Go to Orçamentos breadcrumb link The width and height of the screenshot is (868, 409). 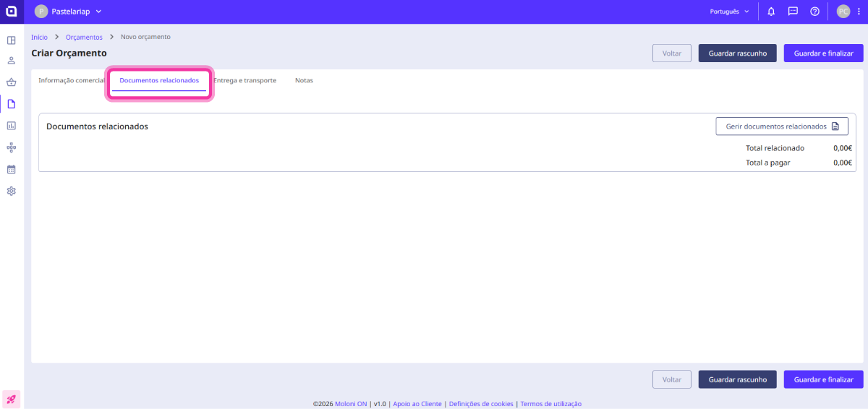coord(84,37)
